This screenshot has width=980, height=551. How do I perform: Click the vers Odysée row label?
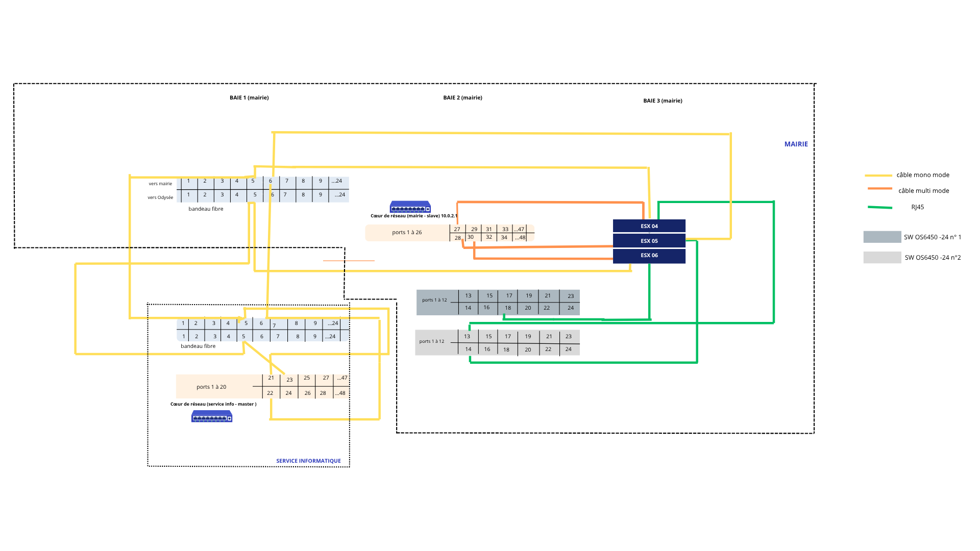(x=160, y=197)
